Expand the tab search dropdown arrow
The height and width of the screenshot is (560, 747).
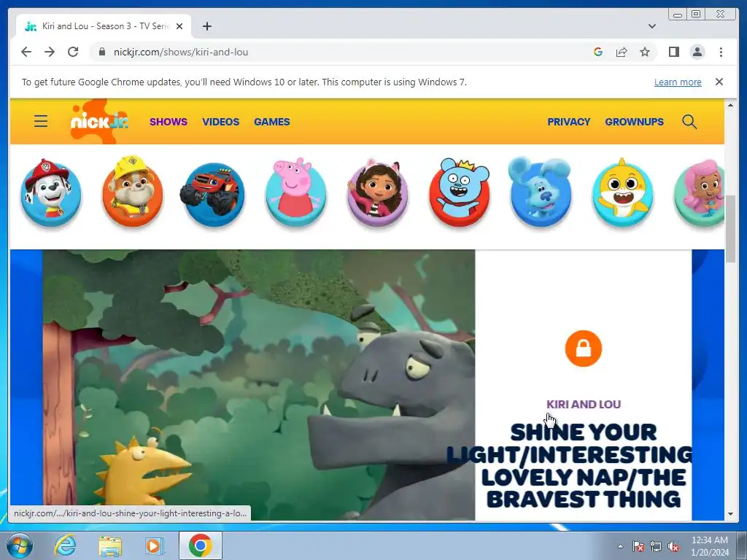(x=651, y=26)
